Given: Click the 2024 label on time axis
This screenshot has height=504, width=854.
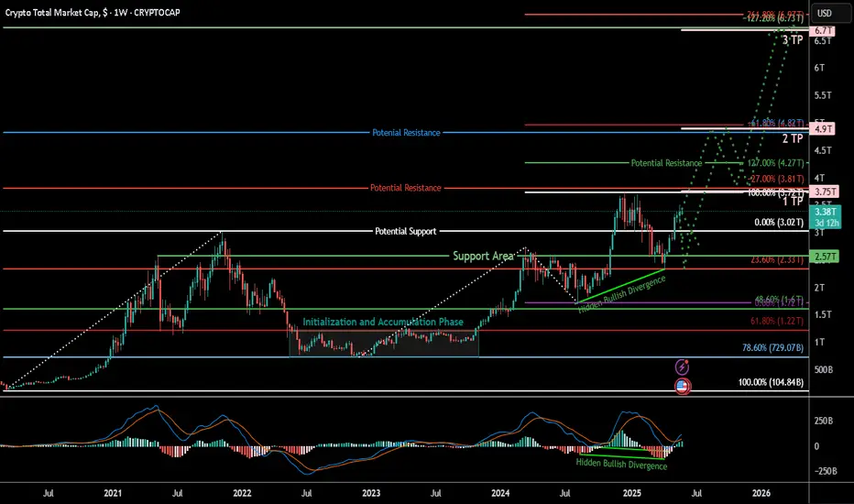Looking at the screenshot, I should (500, 493).
